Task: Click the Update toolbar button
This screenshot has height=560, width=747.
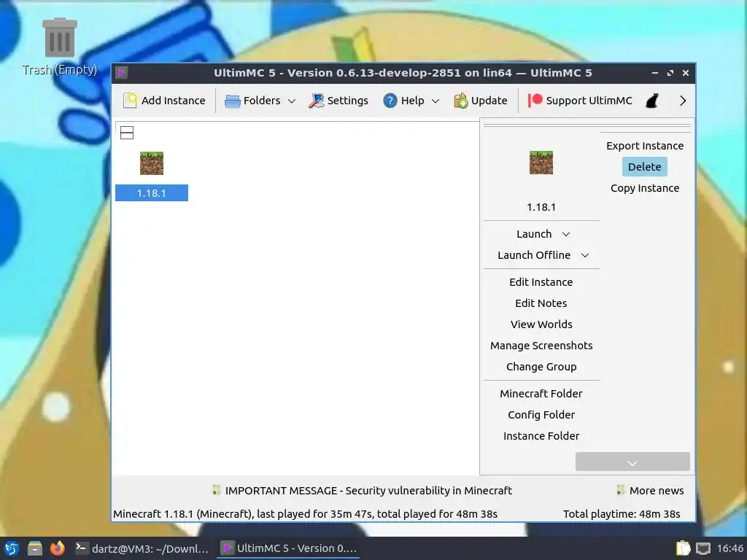Action: pyautogui.click(x=480, y=101)
